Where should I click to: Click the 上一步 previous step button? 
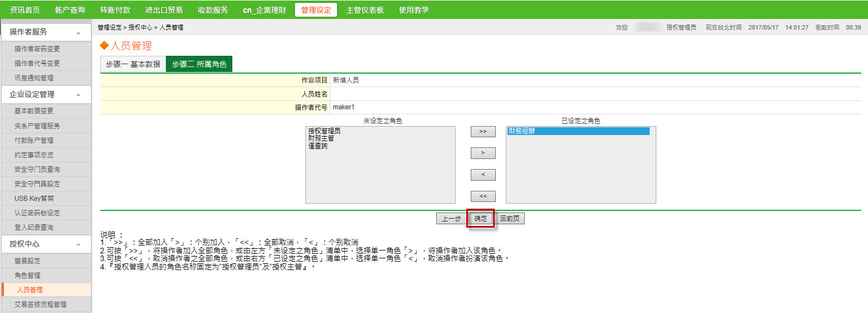click(x=451, y=219)
